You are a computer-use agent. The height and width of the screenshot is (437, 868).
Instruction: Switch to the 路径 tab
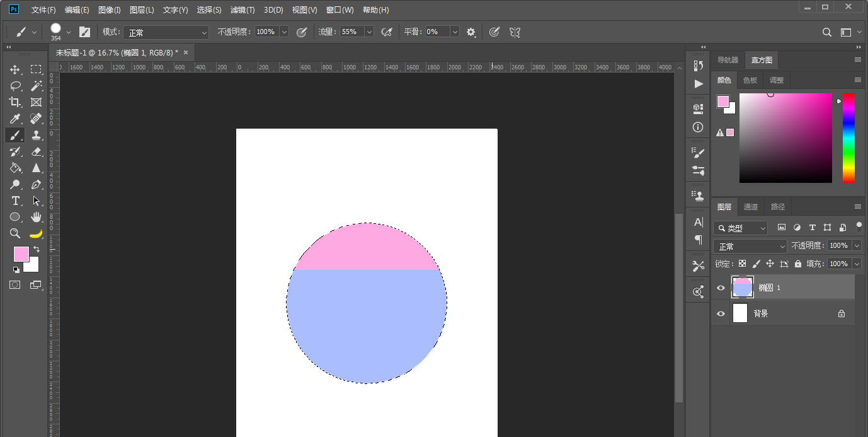(778, 207)
